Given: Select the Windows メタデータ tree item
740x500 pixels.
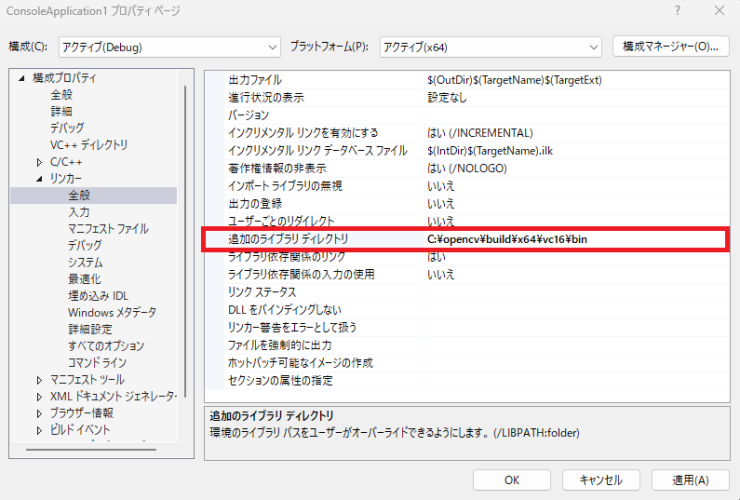Looking at the screenshot, I should point(112,313).
